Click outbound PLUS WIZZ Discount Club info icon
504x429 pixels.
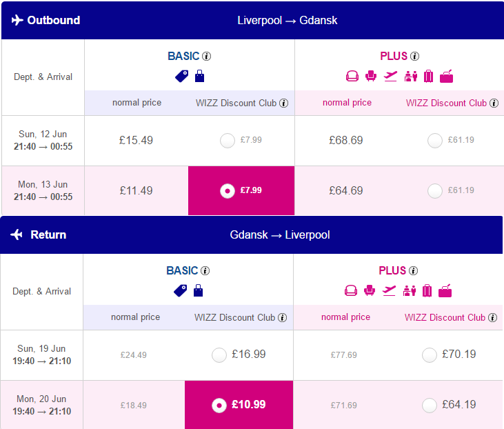(494, 103)
